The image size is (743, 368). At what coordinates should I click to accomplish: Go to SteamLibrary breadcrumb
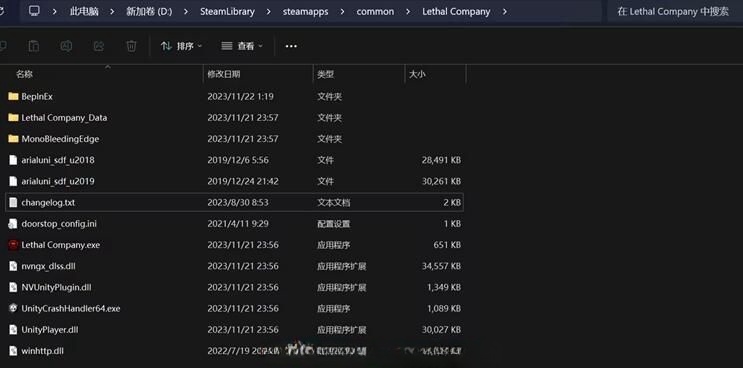click(x=227, y=12)
